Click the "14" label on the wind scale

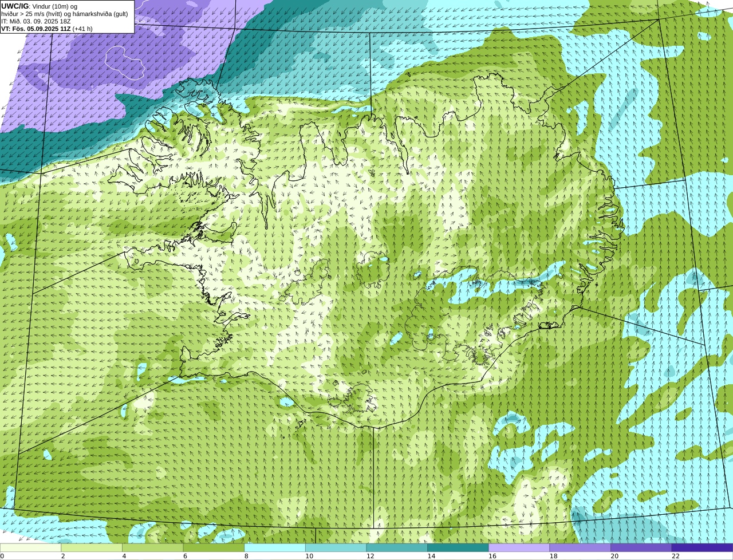point(431,556)
